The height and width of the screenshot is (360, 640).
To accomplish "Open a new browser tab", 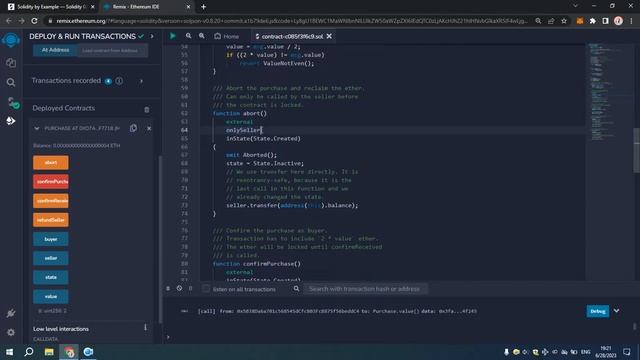I will tap(203, 7).
